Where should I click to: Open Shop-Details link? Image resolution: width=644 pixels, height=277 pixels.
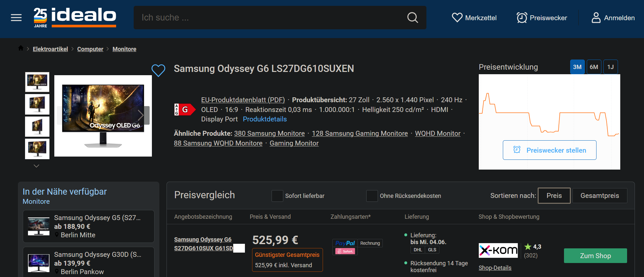click(495, 268)
